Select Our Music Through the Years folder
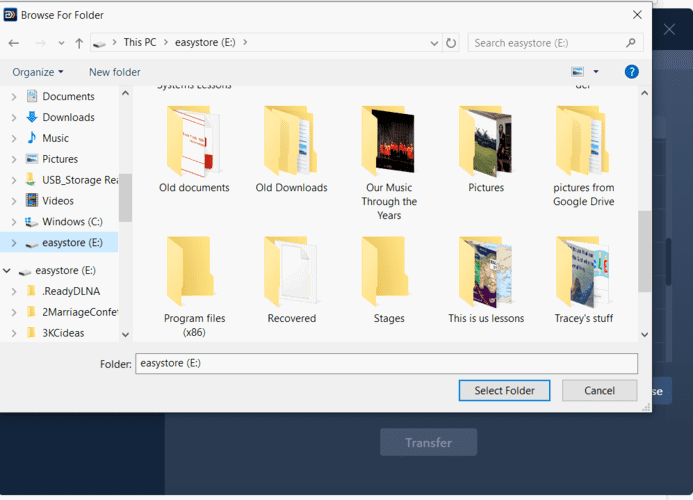The height and width of the screenshot is (500, 693). [389, 163]
